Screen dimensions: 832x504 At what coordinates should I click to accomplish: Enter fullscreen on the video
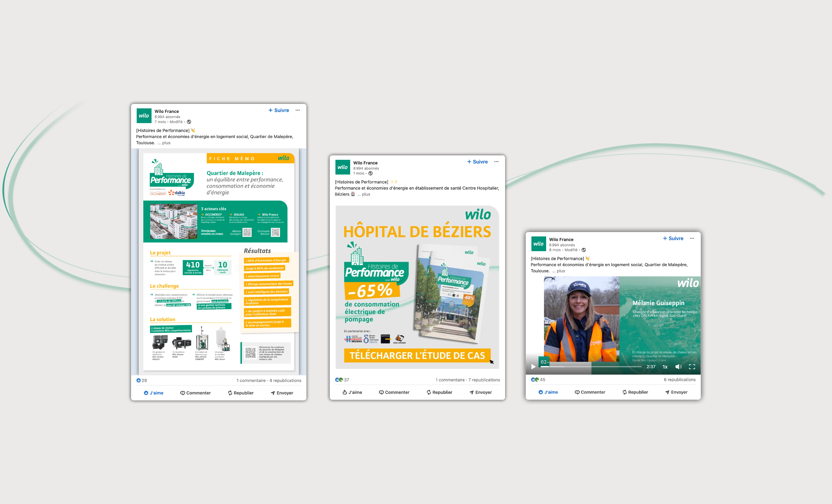pyautogui.click(x=692, y=367)
